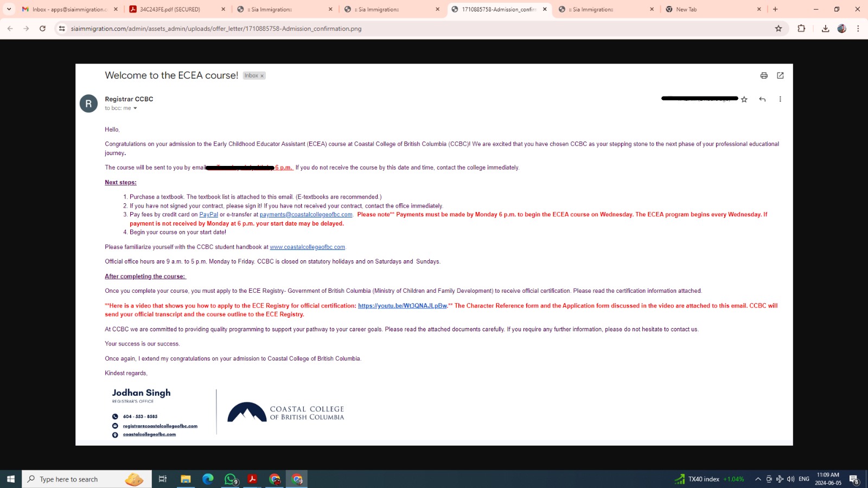Star the email from Registrar CCBC
This screenshot has height=488, width=868.
coord(744,99)
